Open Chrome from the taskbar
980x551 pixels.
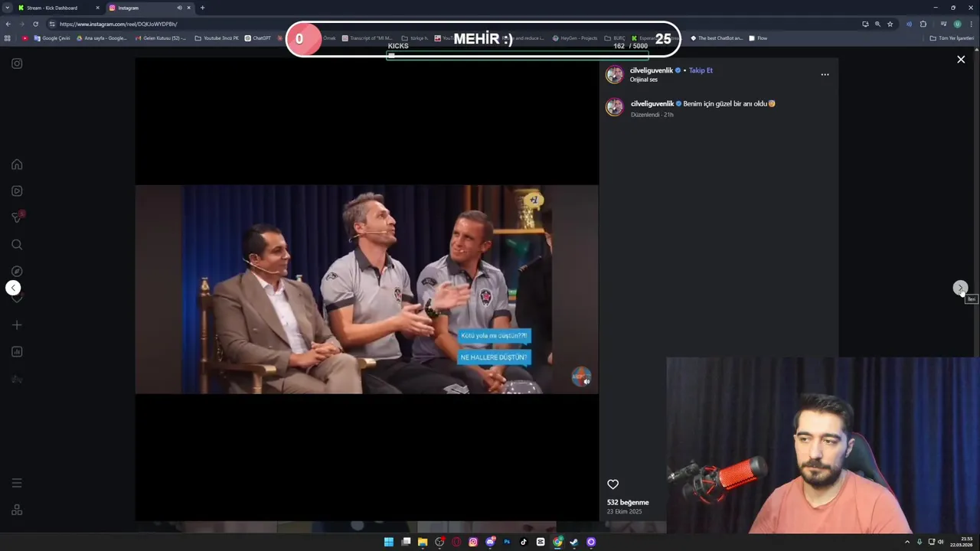(557, 542)
